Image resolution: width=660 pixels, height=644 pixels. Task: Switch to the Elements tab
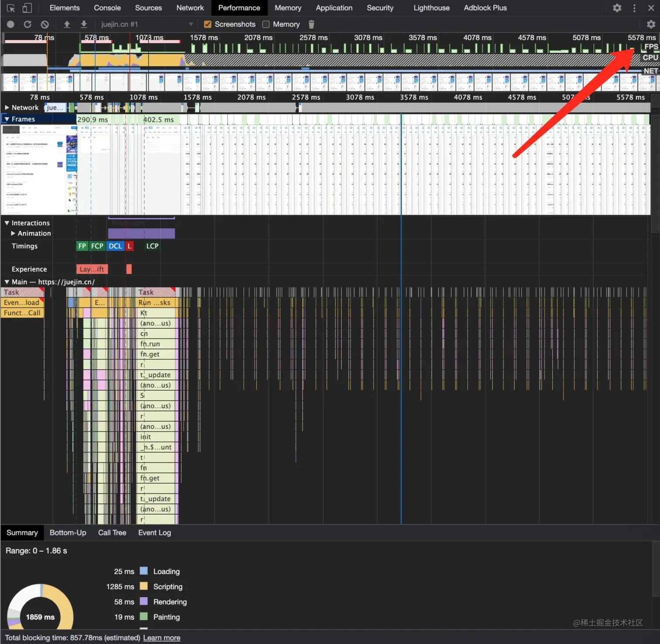[x=65, y=8]
